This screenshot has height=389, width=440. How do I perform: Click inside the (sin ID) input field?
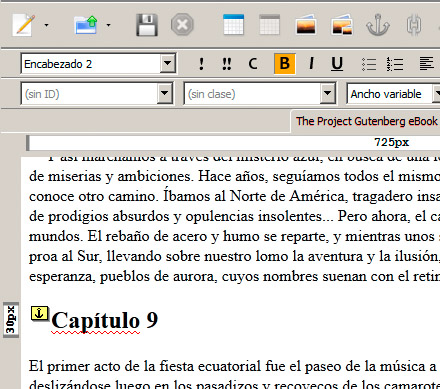[x=89, y=94]
